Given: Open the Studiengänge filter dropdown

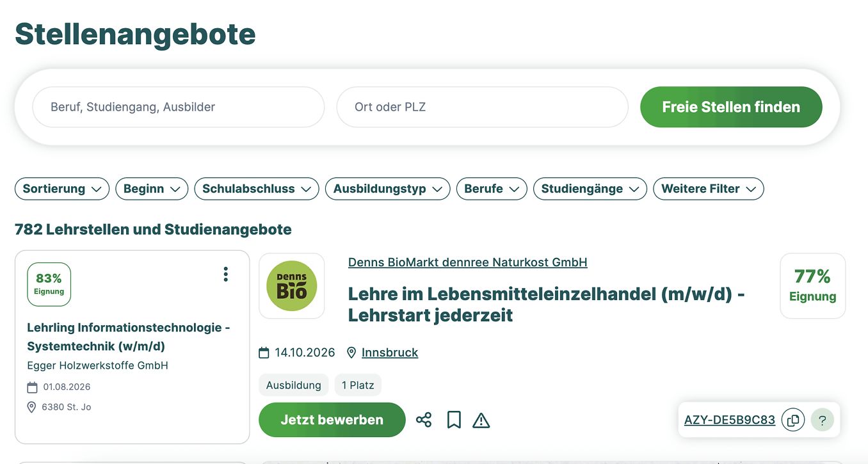Looking at the screenshot, I should pos(590,189).
